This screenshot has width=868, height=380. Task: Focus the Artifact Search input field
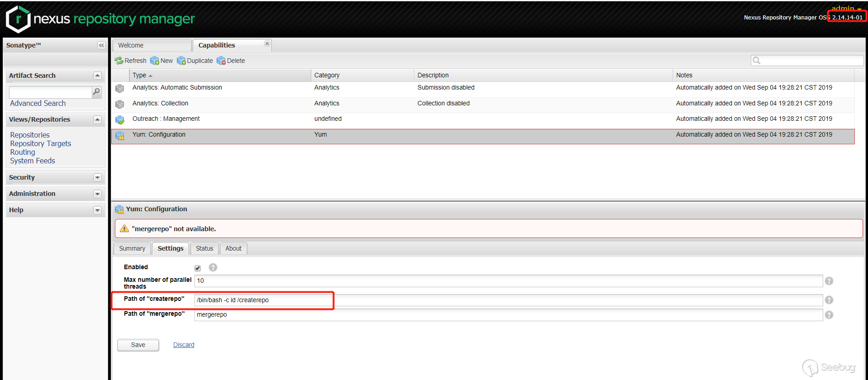(51, 92)
